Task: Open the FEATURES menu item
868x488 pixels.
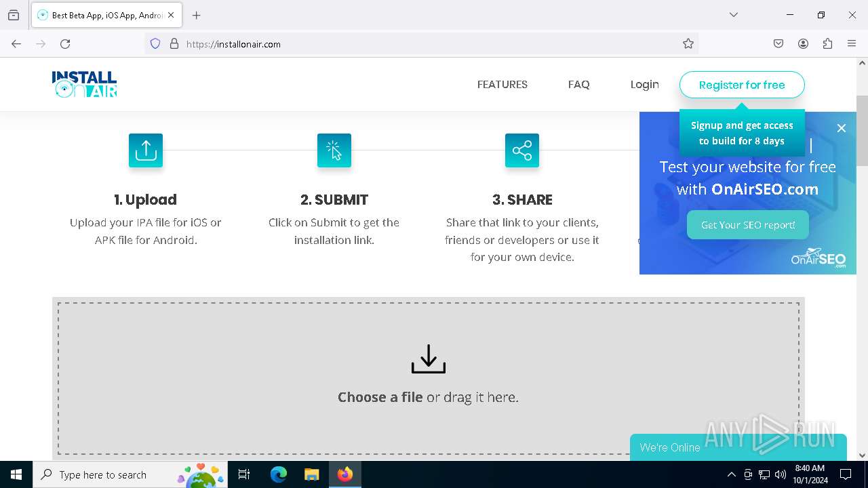Action: coord(502,85)
